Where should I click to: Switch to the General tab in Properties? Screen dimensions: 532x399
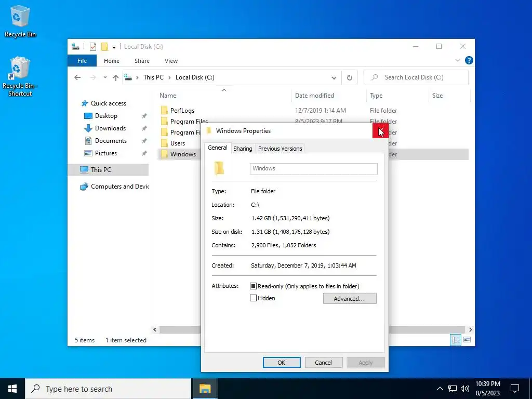tap(218, 148)
